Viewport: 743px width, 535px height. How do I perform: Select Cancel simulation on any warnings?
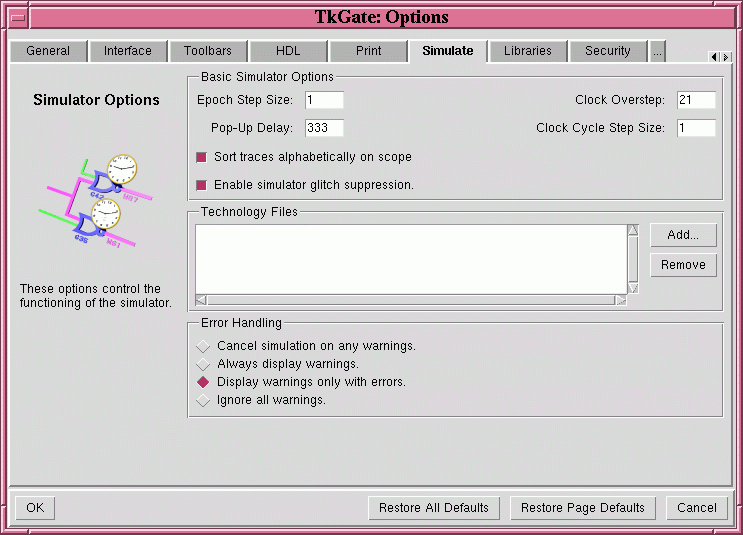click(203, 346)
